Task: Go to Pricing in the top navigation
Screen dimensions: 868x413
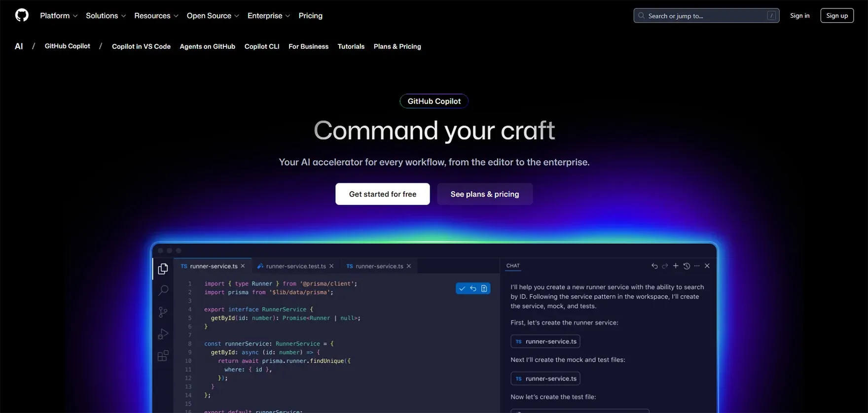Action: (x=310, y=16)
